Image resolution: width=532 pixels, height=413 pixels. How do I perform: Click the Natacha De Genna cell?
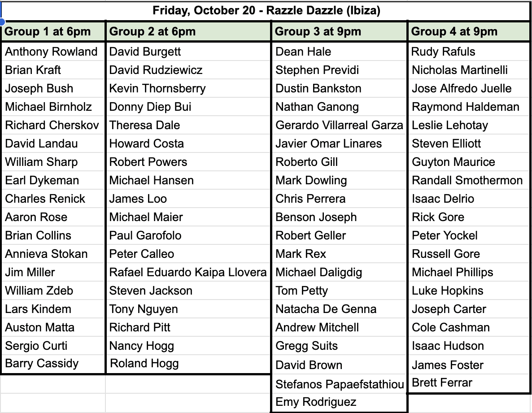(x=339, y=309)
